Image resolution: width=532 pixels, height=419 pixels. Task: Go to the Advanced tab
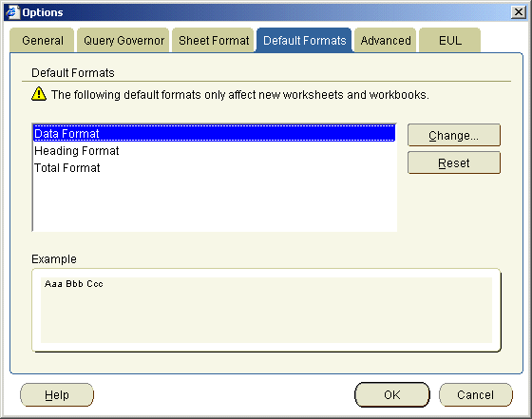click(x=386, y=40)
